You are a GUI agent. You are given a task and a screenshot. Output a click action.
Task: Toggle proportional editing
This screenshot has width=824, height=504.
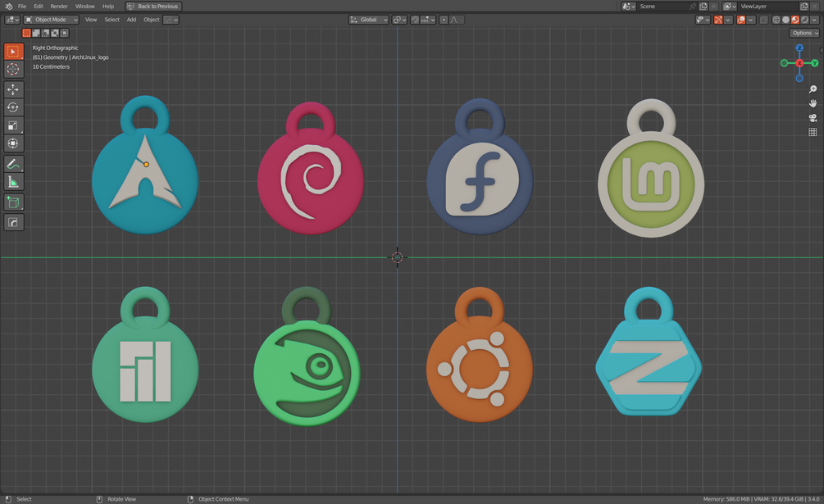(x=444, y=20)
